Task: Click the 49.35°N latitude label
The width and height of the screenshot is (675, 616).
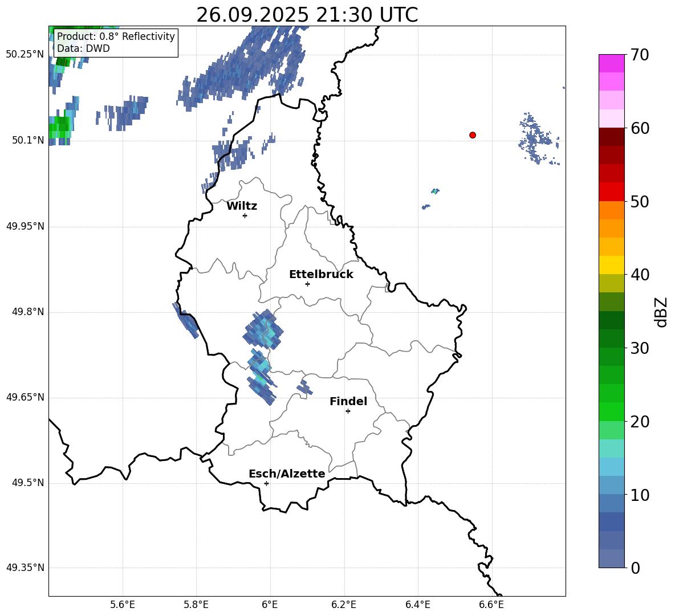Action: coord(25,568)
